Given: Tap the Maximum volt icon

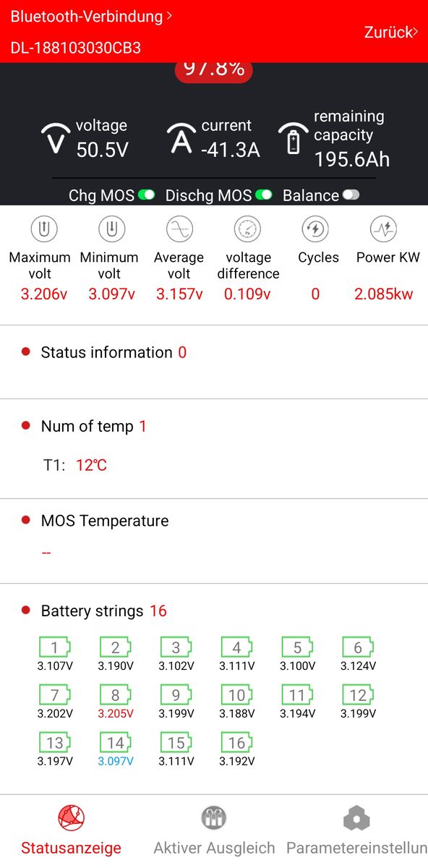Looking at the screenshot, I should tap(44, 230).
